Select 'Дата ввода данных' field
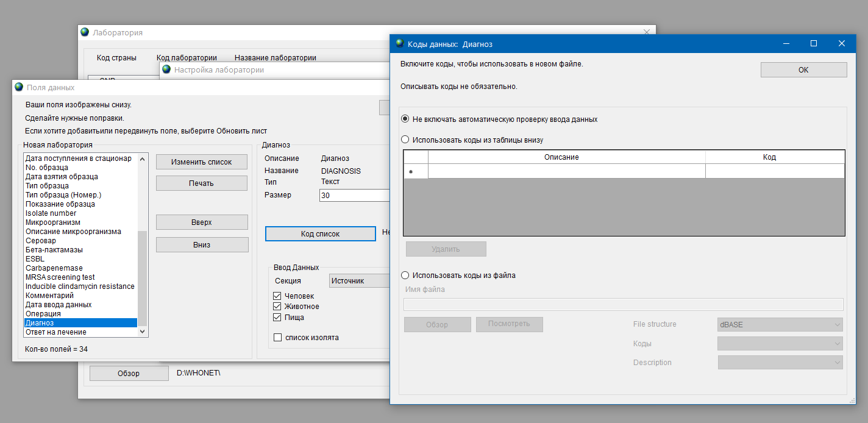This screenshot has width=868, height=423. click(x=81, y=305)
